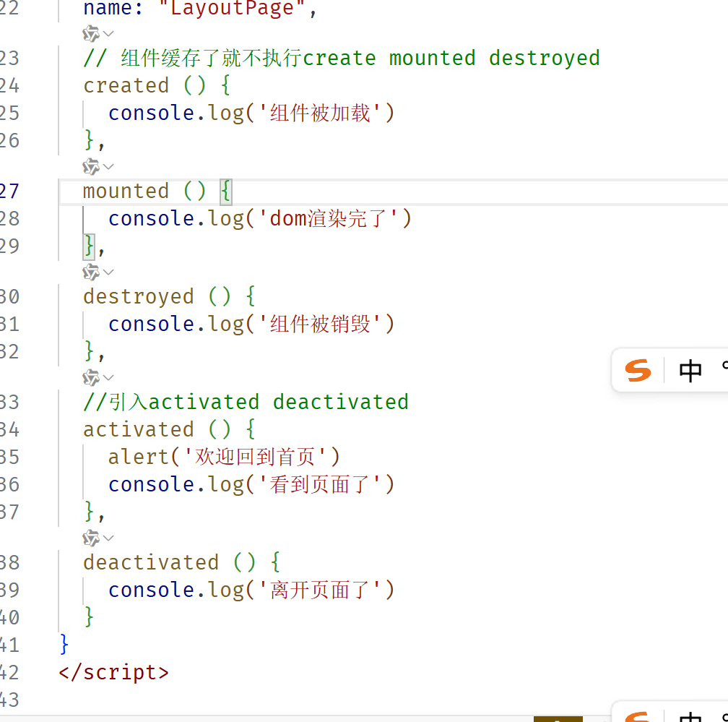Expand the code lens chevron above the 'create mounted destroyed' comment
This screenshot has height=722, width=728.
click(x=108, y=33)
